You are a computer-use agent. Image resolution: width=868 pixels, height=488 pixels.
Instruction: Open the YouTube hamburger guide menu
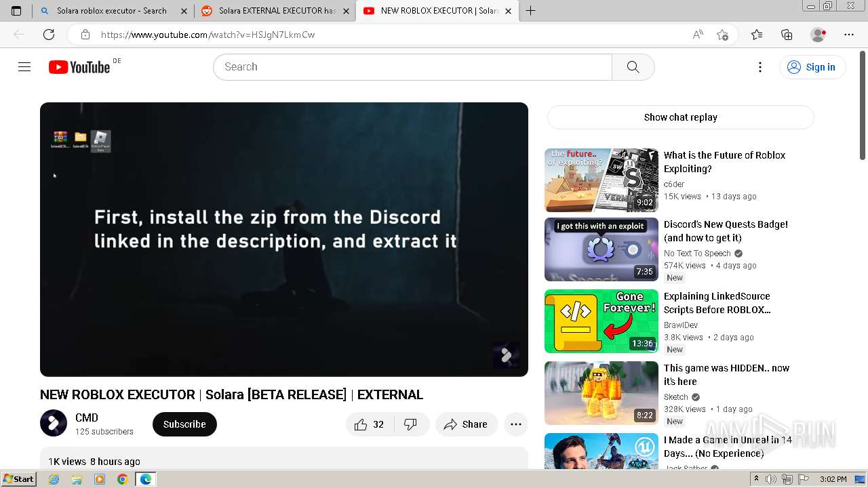[x=24, y=66]
